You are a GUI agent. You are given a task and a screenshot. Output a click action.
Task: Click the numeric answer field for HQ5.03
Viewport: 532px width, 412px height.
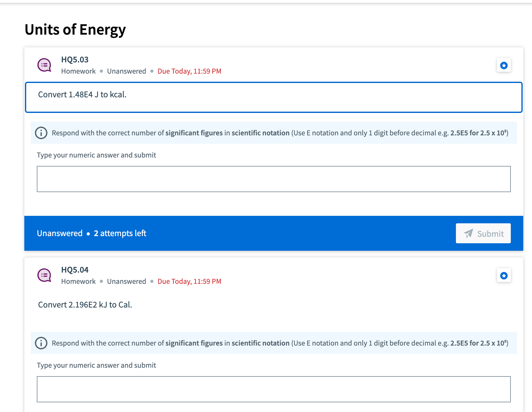(x=273, y=178)
